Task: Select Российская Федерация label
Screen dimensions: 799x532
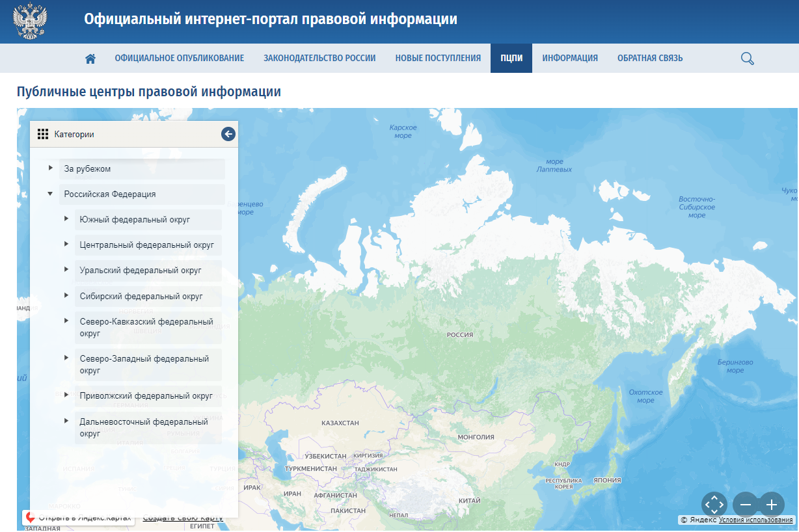Action: (x=110, y=194)
